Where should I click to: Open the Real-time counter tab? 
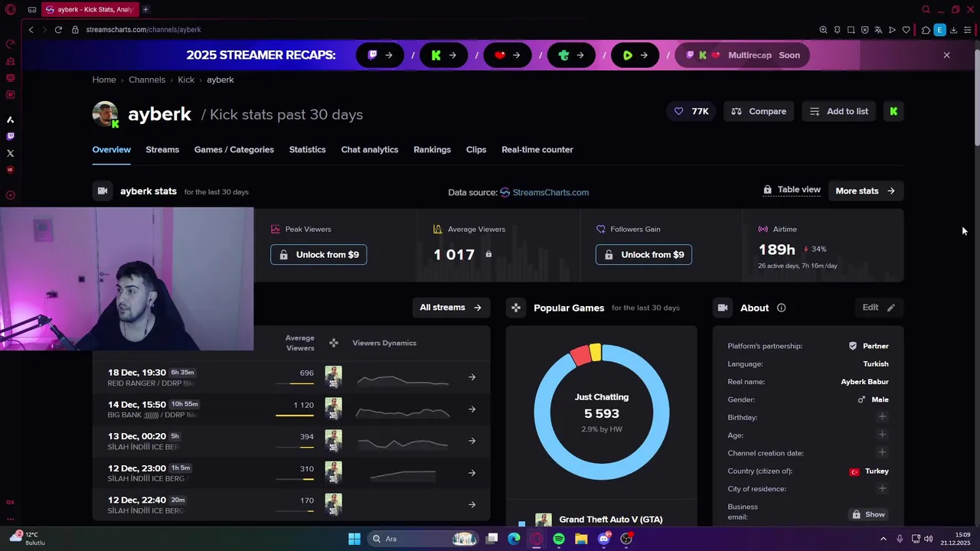537,149
